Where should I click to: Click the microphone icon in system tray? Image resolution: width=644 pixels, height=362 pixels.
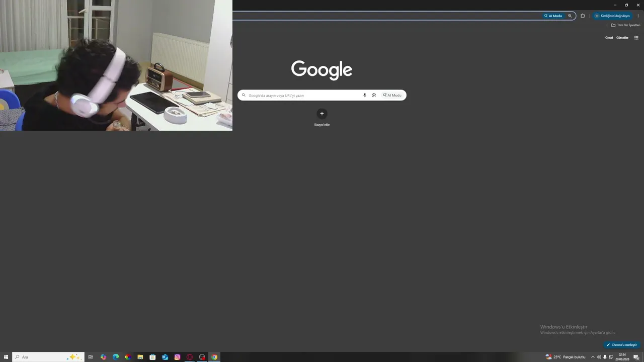tap(605, 357)
